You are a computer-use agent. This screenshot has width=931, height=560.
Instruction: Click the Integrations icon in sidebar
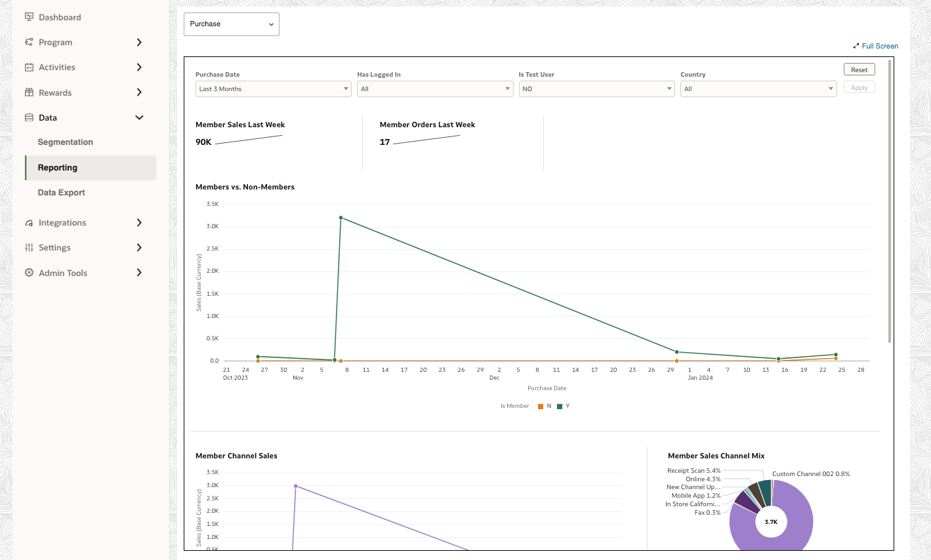click(x=29, y=223)
